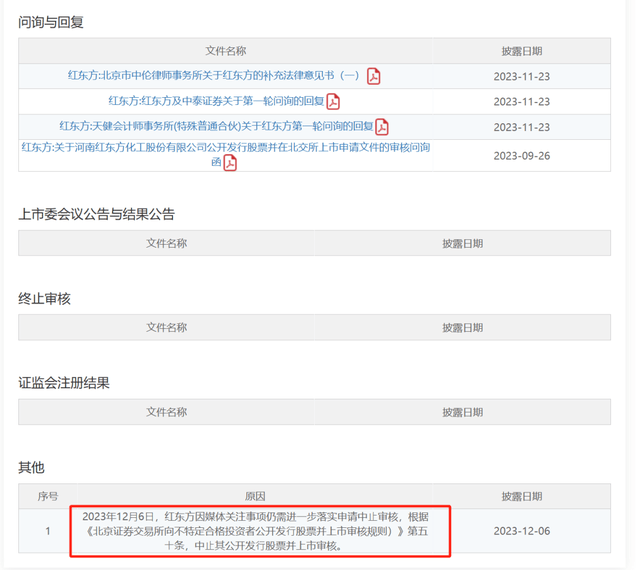Click 终止审核 section heading

[x=44, y=298]
